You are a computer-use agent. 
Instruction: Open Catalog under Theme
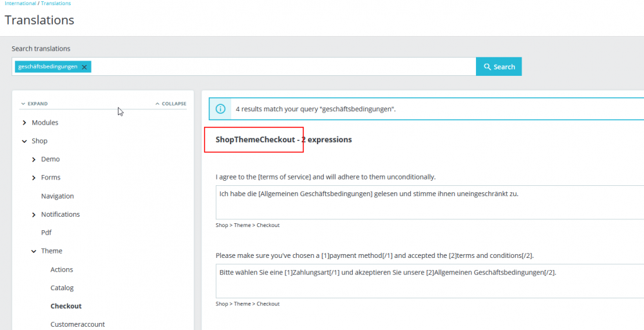[x=62, y=288]
